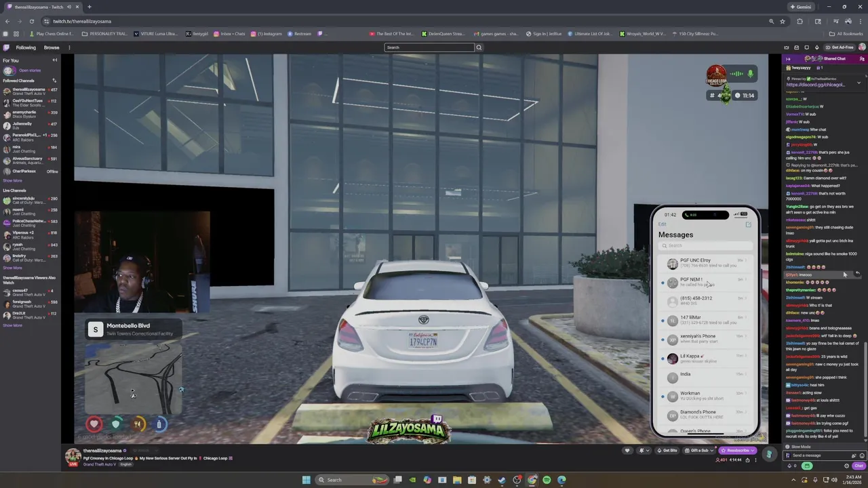Open the Browse tab
This screenshot has height=488, width=868.
(52, 47)
